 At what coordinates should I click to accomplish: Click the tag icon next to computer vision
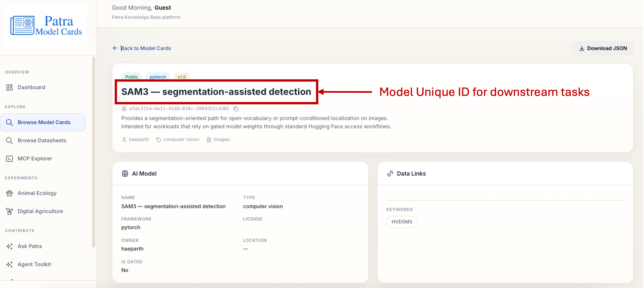tap(158, 140)
